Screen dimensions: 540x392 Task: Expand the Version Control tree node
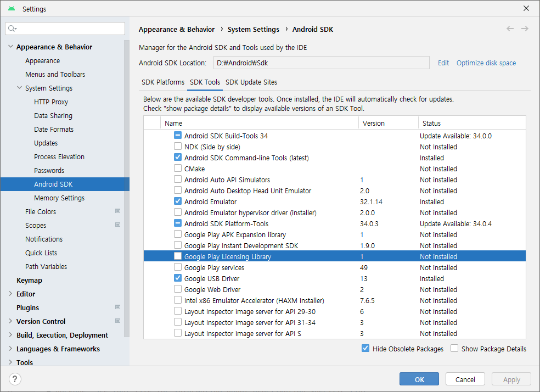(x=10, y=321)
